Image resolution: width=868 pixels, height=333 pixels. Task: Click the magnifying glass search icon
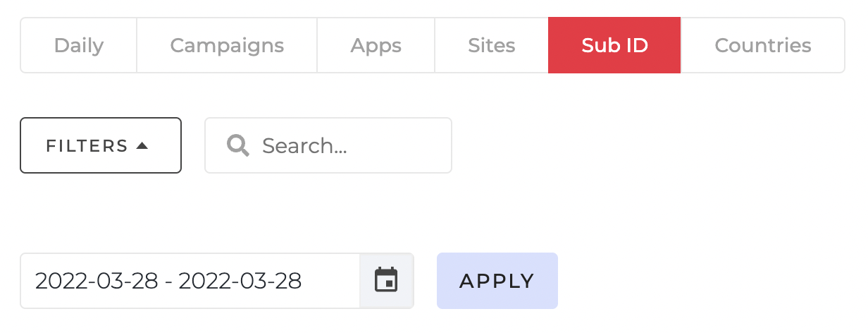(x=238, y=145)
